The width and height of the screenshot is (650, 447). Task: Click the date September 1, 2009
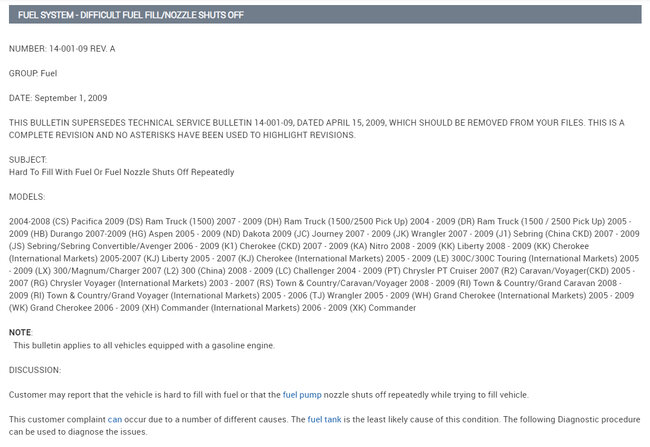click(57, 98)
